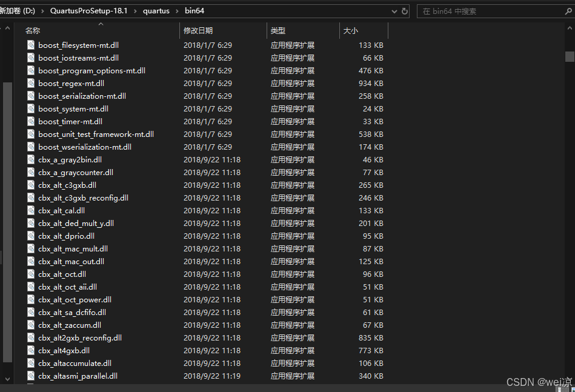Click the file icon of cbx_alt4gxb.dll
This screenshot has height=392, width=575.
pos(31,350)
